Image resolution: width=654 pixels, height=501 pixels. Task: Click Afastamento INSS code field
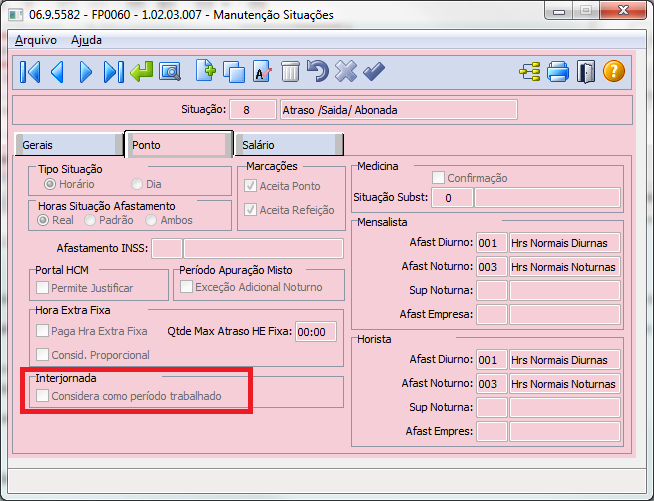coord(167,249)
